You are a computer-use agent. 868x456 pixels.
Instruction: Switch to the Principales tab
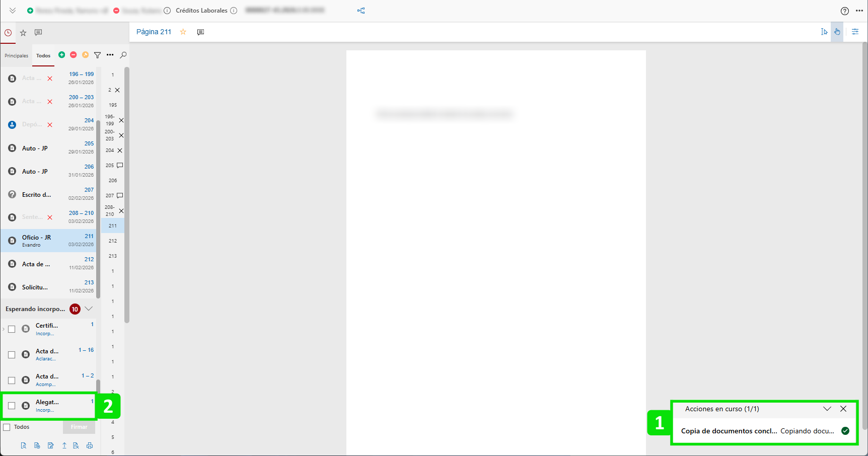(x=17, y=56)
